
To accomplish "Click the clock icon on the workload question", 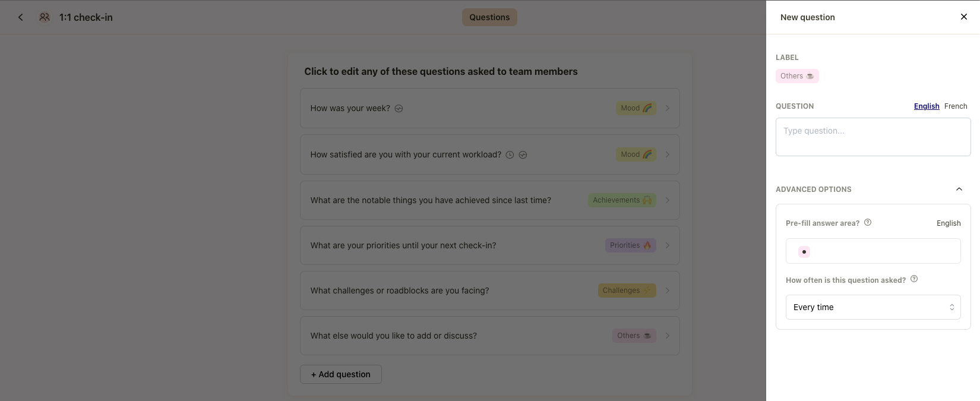I will coord(510,155).
